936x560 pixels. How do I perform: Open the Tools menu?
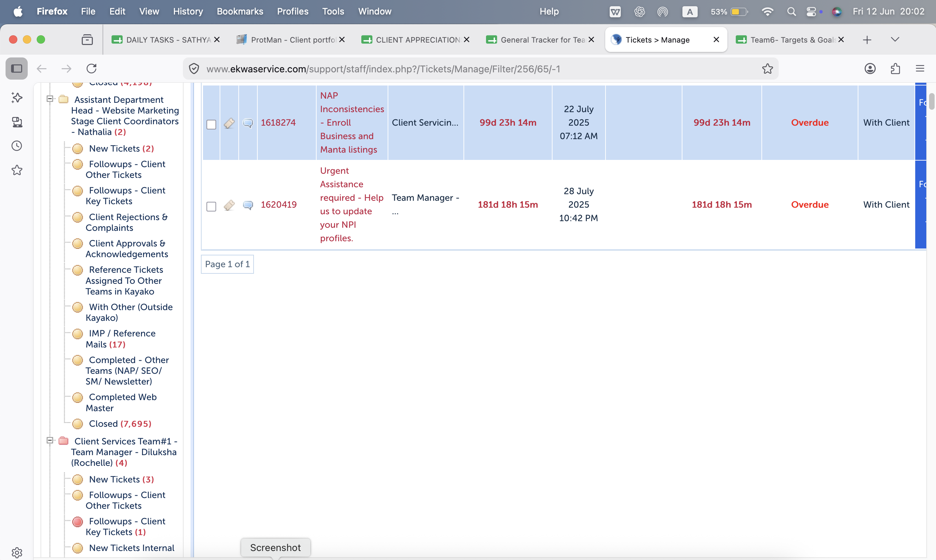333,12
